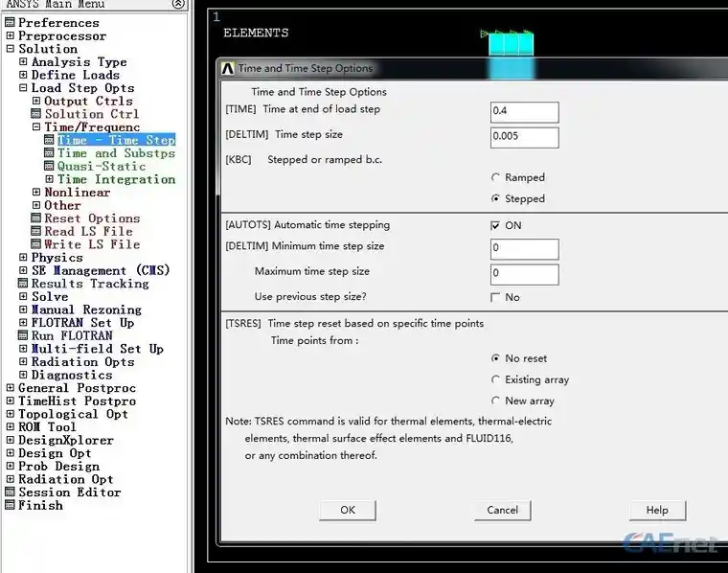728x573 pixels.
Task: Click the Minimum time step size field
Action: click(x=525, y=249)
